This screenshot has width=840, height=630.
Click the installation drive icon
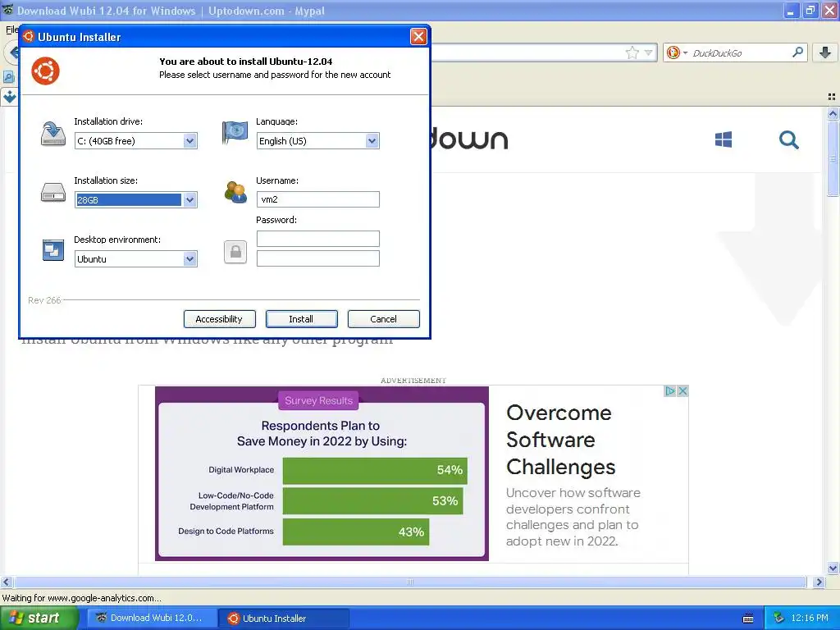click(x=53, y=134)
